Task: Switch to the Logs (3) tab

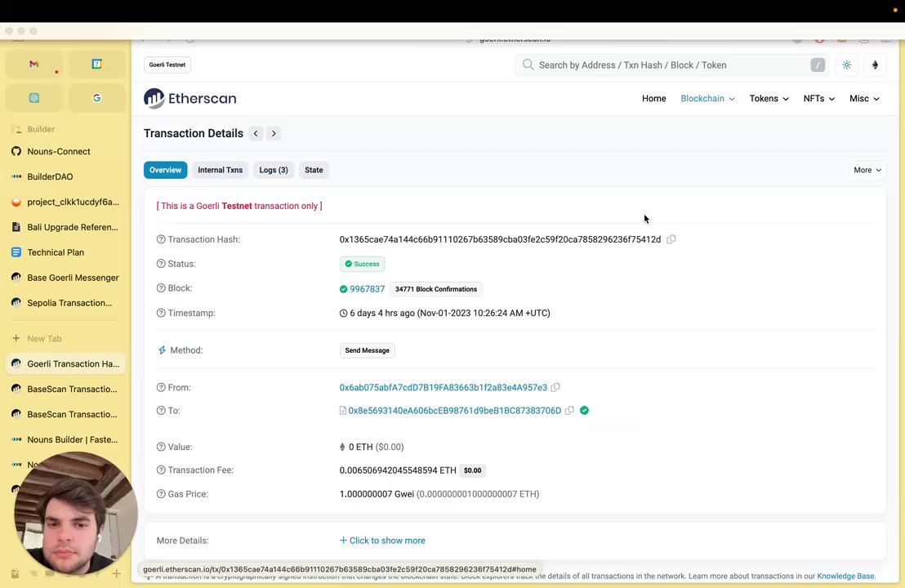Action: click(274, 170)
